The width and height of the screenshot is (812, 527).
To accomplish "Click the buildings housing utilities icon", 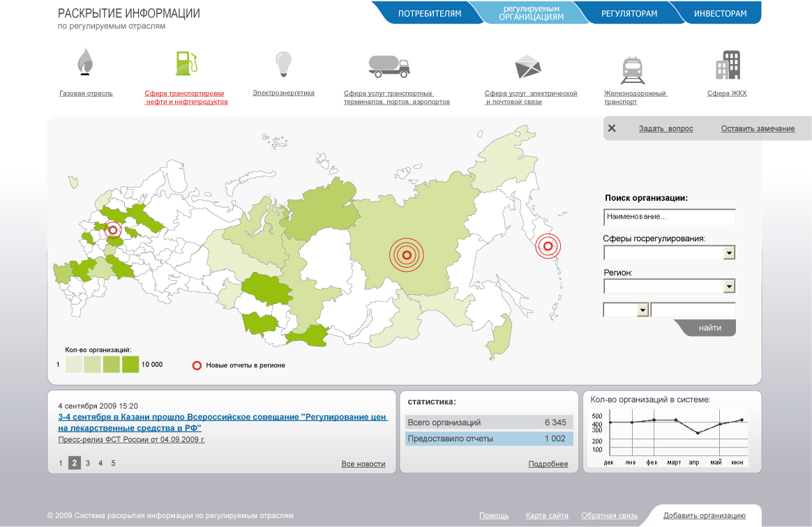I will point(728,65).
